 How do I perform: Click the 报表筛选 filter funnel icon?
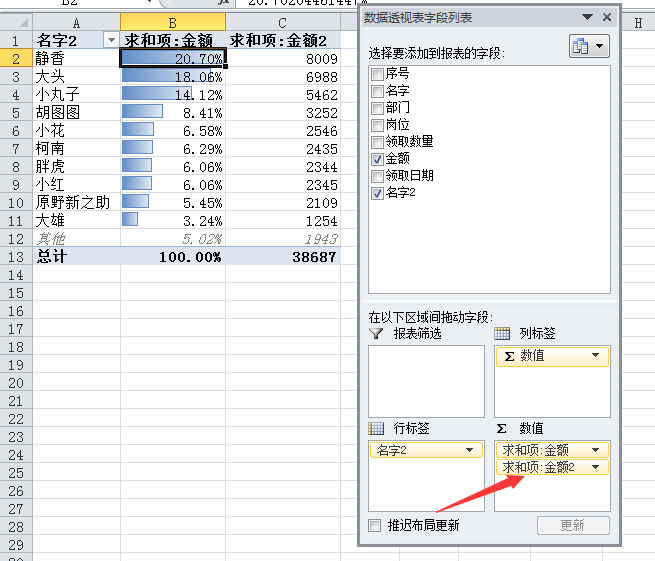click(x=376, y=333)
